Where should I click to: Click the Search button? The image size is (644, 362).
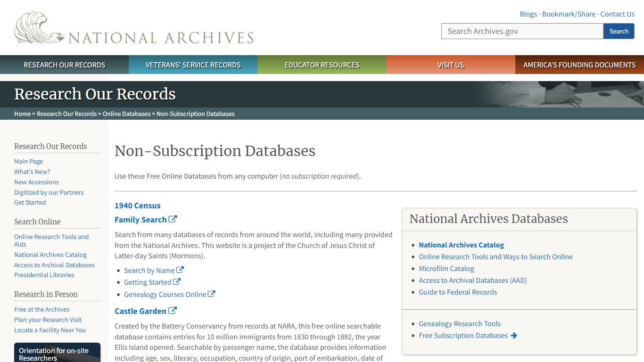(x=619, y=31)
